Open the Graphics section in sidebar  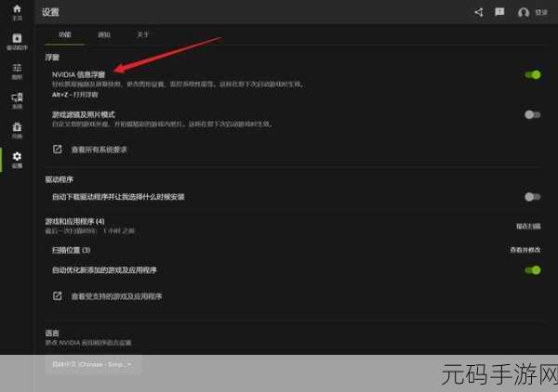point(17,72)
